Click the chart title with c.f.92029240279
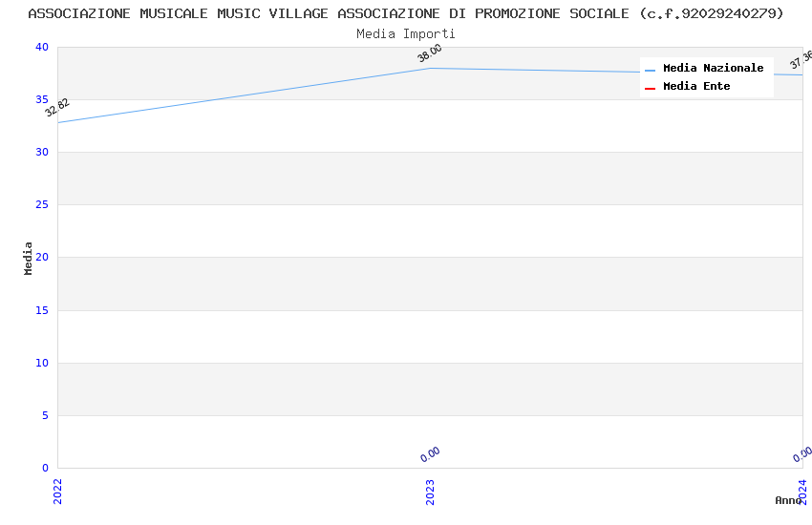Image resolution: width=812 pixels, height=525 pixels. pyautogui.click(x=406, y=13)
